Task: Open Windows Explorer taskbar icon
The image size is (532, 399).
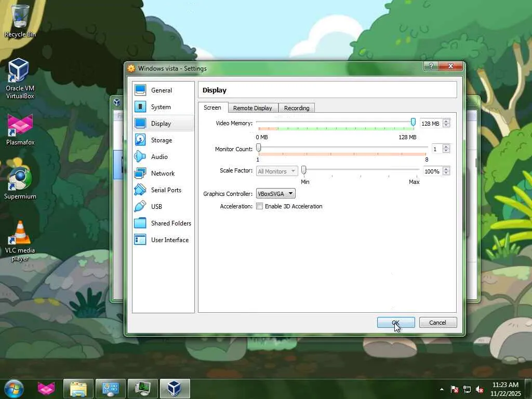Action: pyautogui.click(x=78, y=389)
